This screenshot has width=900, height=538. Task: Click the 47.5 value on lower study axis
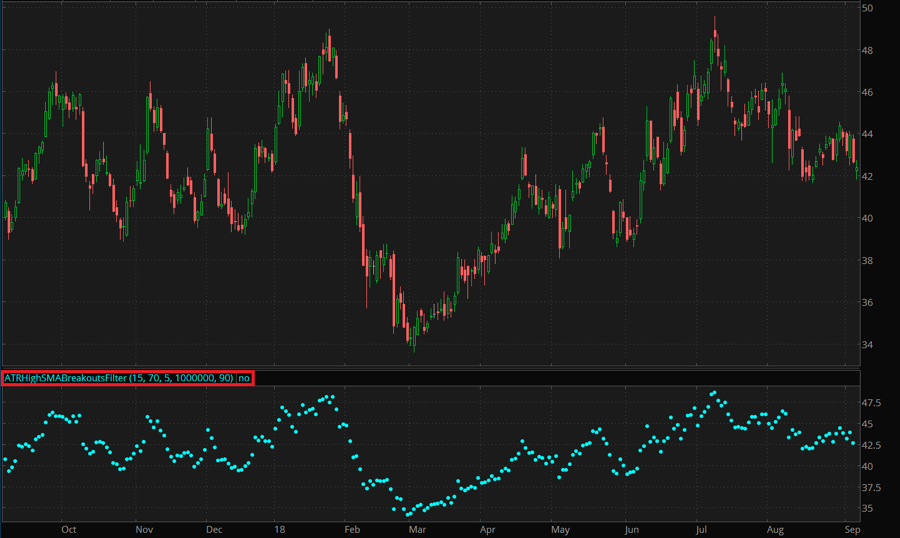click(x=874, y=403)
